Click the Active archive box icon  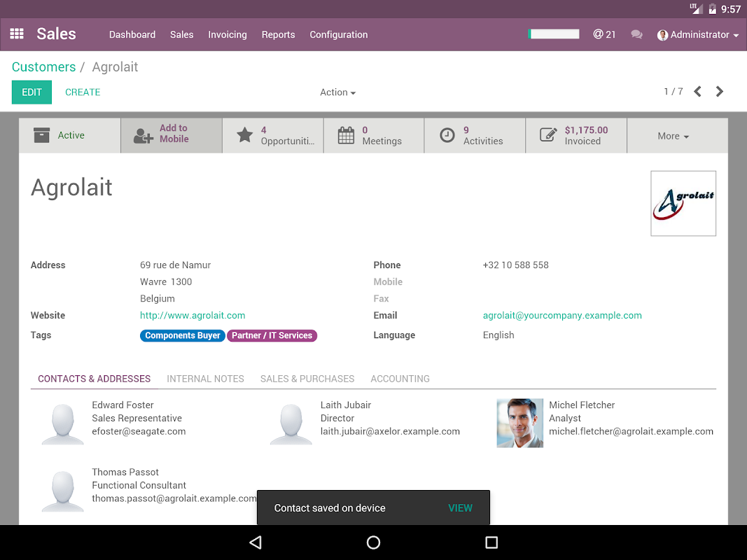pyautogui.click(x=41, y=135)
